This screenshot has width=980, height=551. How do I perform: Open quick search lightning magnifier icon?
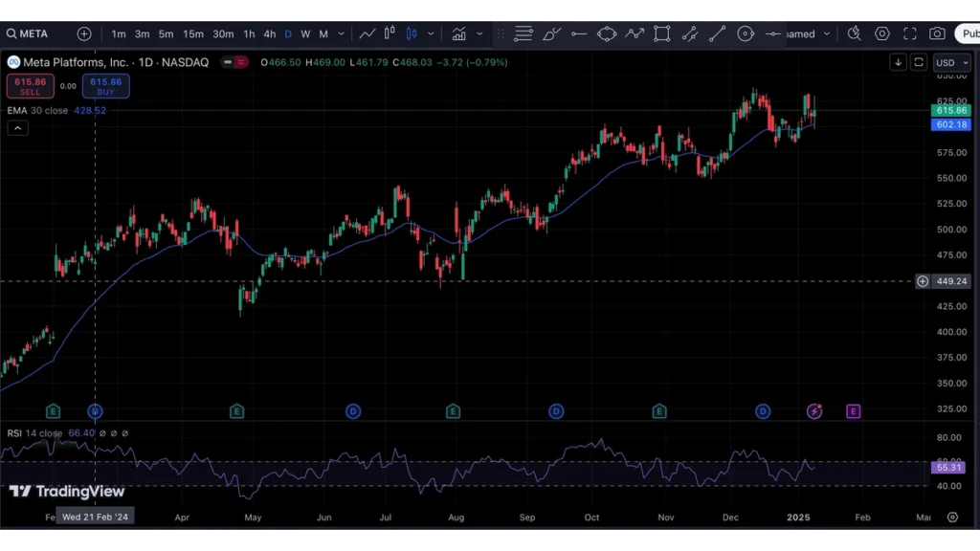coord(854,33)
